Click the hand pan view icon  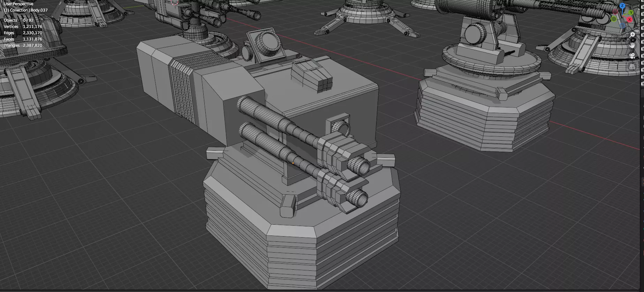[632, 45]
